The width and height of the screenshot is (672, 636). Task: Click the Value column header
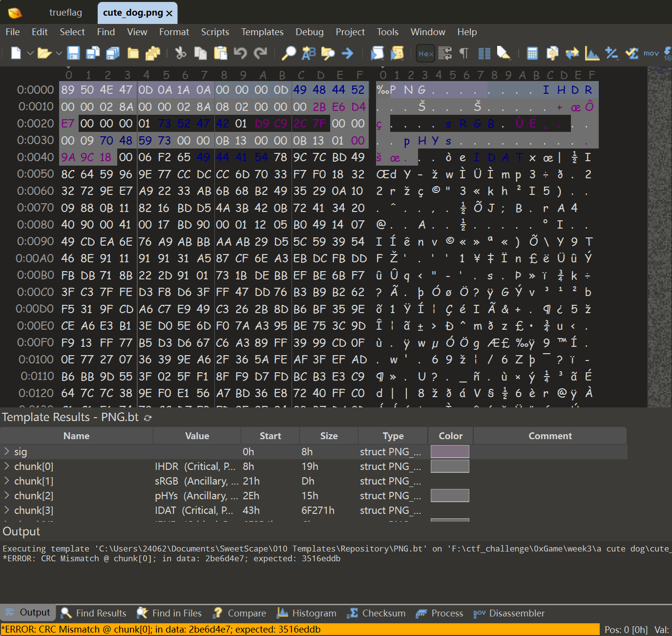(x=197, y=436)
